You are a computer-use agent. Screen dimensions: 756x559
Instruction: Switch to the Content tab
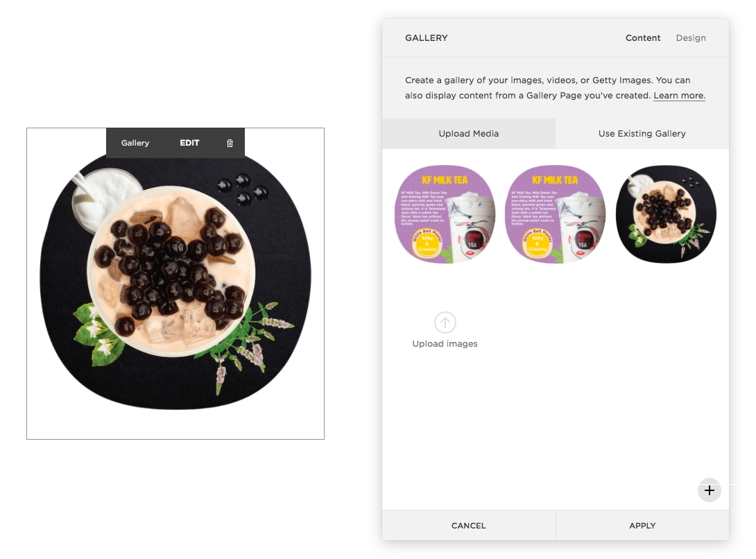pos(643,37)
